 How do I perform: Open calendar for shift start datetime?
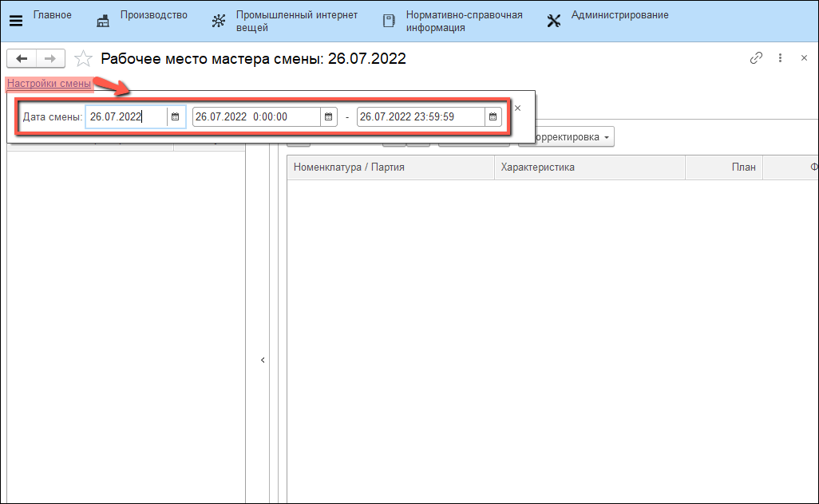328,116
